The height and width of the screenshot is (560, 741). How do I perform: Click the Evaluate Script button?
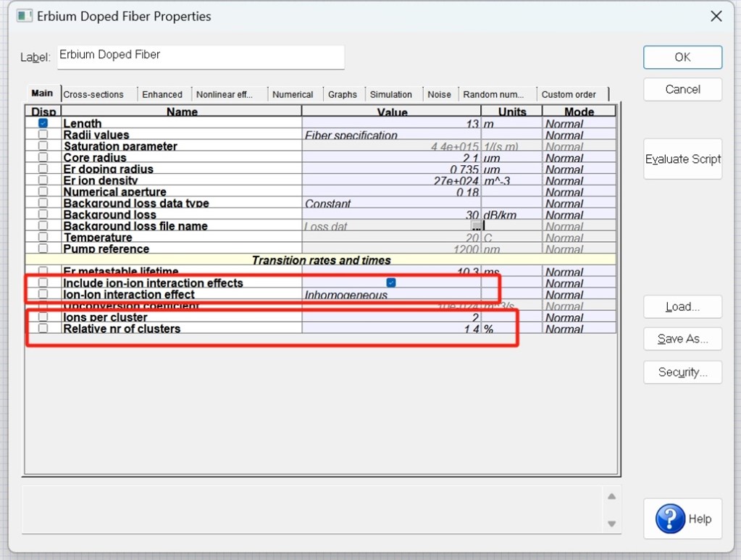pos(682,159)
